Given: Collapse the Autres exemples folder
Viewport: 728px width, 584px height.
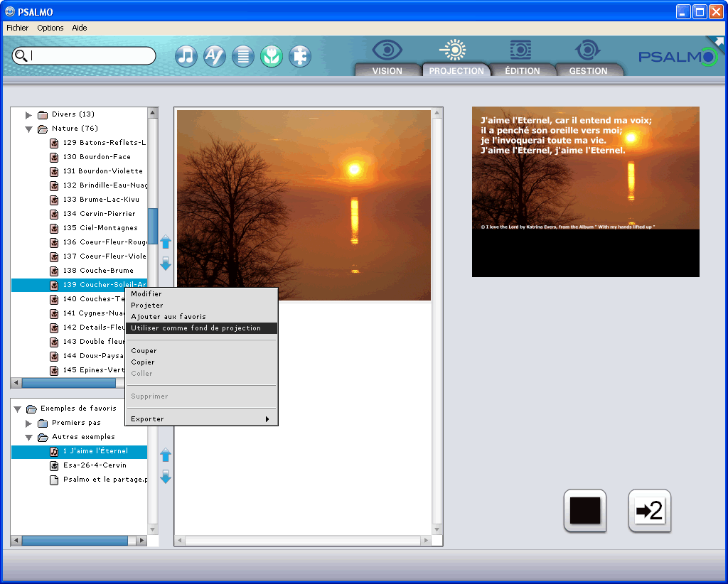Looking at the screenshot, I should (x=28, y=438).
